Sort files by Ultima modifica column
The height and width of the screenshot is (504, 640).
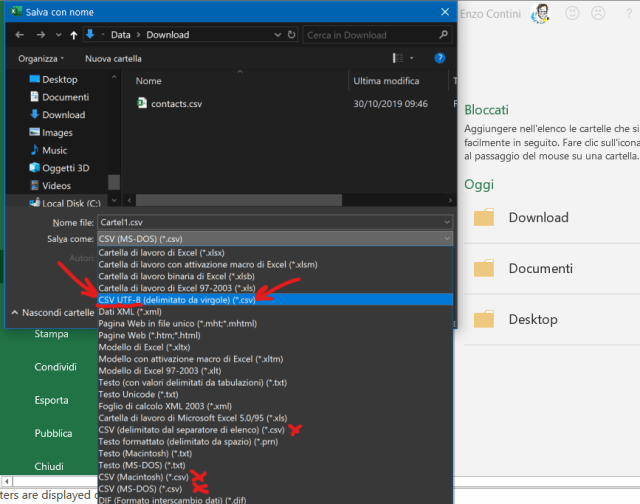point(386,80)
